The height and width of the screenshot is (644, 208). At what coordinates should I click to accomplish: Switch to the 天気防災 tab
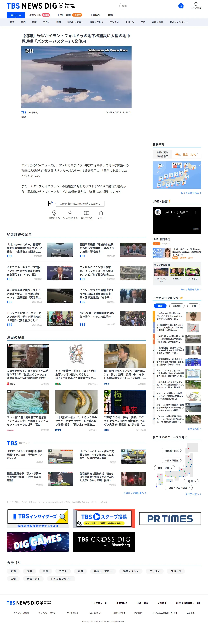point(95,15)
